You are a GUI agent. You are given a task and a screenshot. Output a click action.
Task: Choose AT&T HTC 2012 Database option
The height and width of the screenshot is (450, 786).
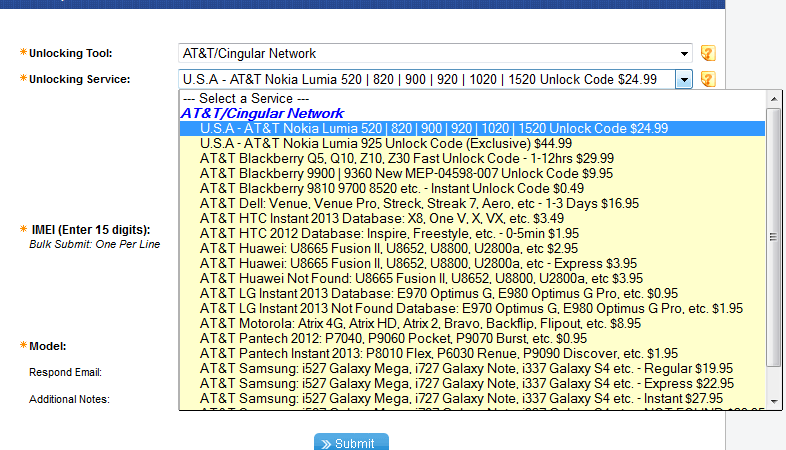(472, 234)
